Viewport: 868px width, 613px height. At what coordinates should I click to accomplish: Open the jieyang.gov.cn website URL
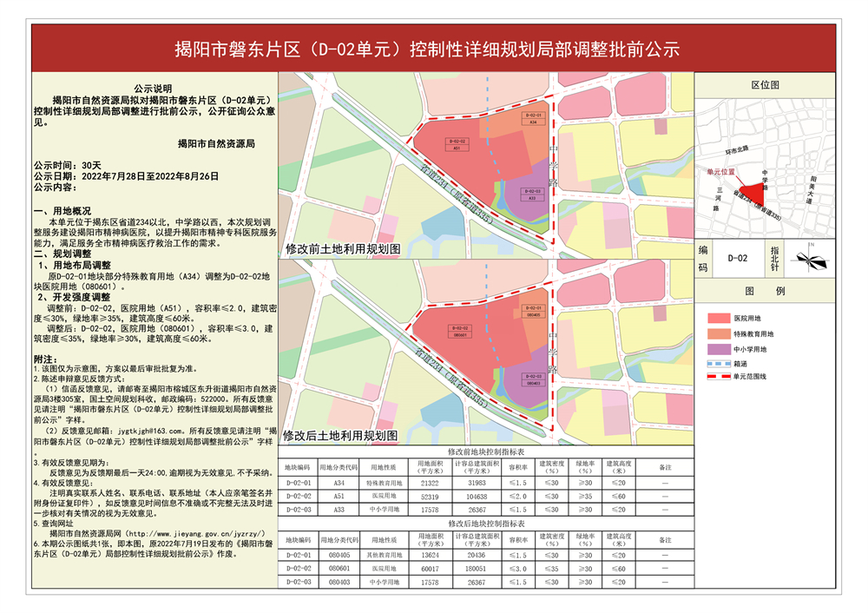pyautogui.click(x=196, y=534)
